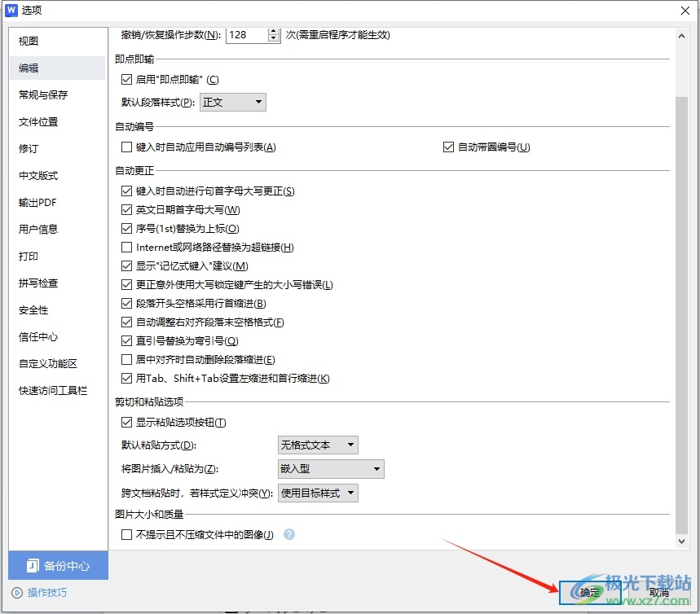This screenshot has height=614, width=700.
Task: Select the 打印 category
Action: tap(57, 257)
